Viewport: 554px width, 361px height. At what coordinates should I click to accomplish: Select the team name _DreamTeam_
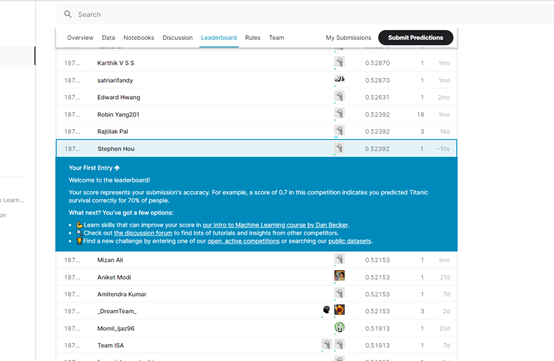pyautogui.click(x=117, y=311)
